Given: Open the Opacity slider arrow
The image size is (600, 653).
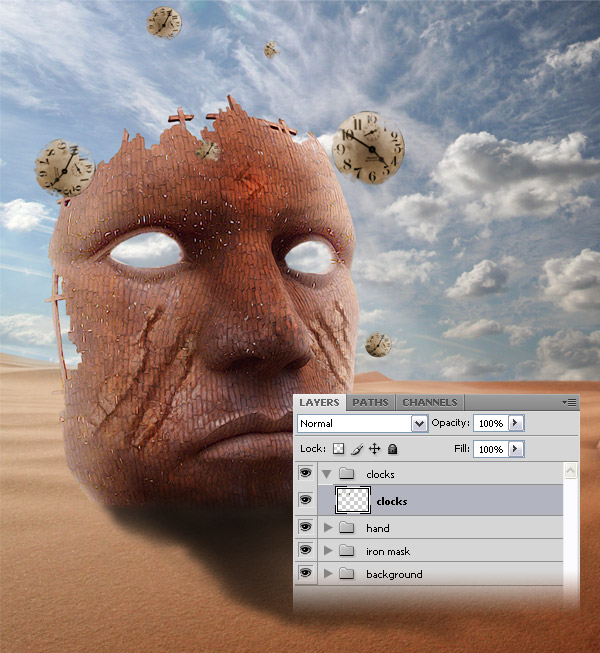Looking at the screenshot, I should 516,423.
